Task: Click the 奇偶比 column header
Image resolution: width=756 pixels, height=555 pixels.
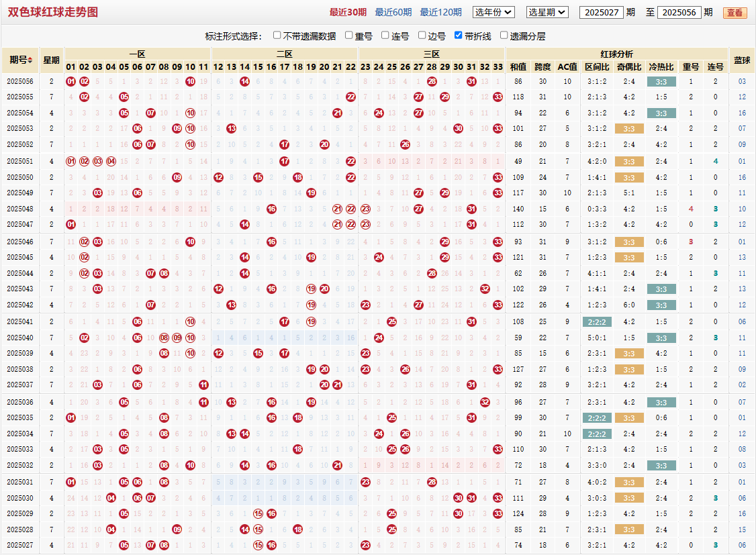Action: (x=629, y=67)
